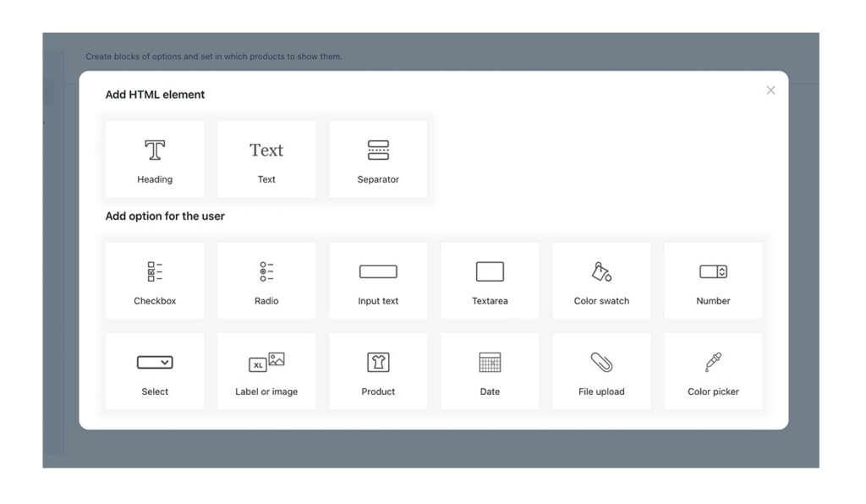Screen dimensions: 866x504
Task: Add a Select dropdown option
Action: pyautogui.click(x=155, y=371)
